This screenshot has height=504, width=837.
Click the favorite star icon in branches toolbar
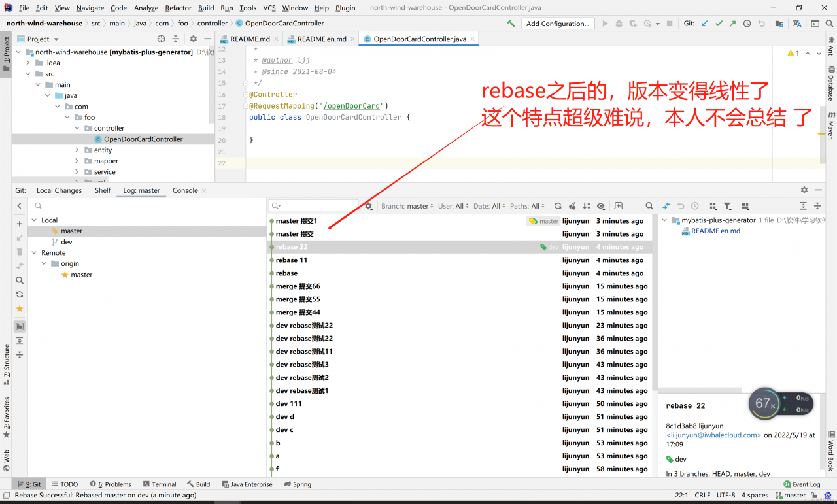[20, 309]
